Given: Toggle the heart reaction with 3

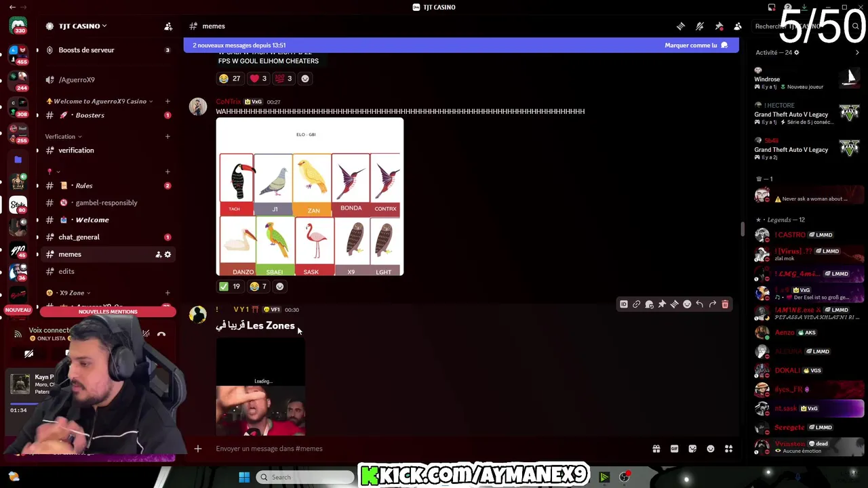Looking at the screenshot, I should (258, 79).
